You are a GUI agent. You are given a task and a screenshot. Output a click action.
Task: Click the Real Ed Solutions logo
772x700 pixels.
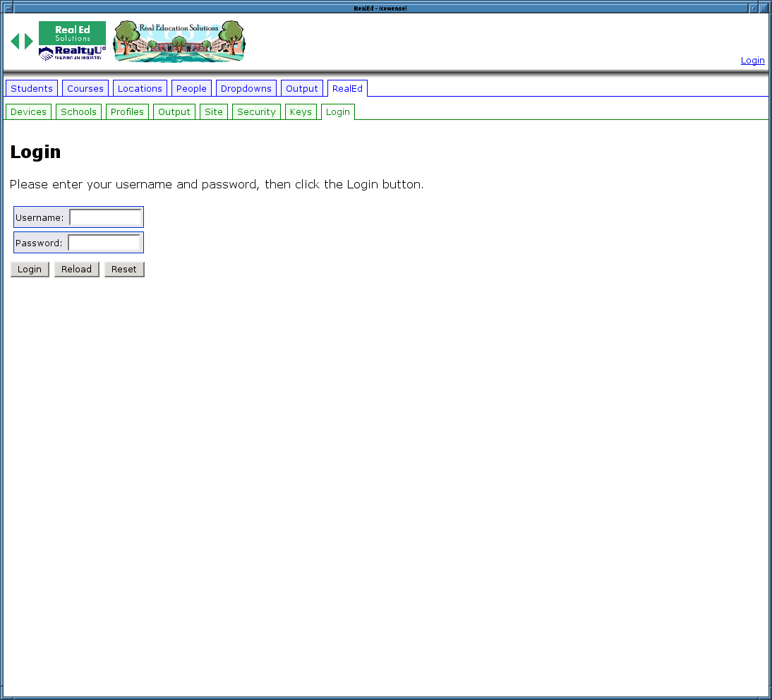pos(72,41)
